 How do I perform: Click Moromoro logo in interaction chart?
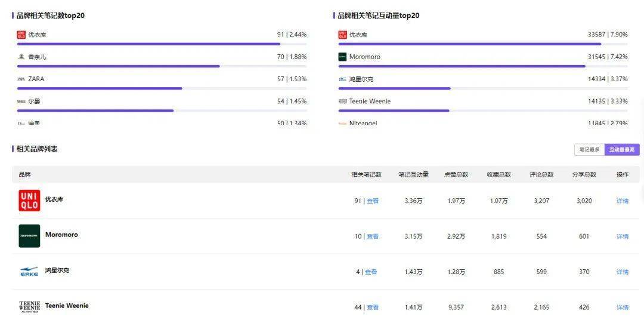pos(342,57)
